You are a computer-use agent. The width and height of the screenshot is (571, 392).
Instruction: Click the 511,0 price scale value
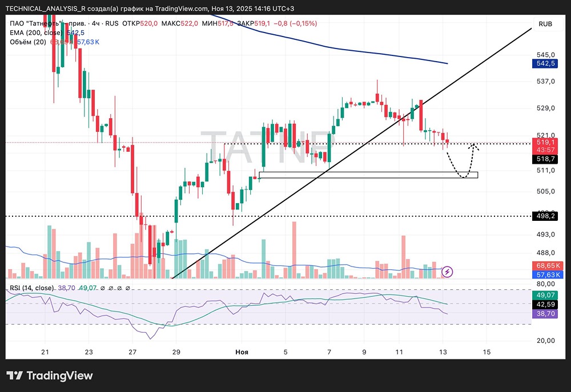(545, 171)
